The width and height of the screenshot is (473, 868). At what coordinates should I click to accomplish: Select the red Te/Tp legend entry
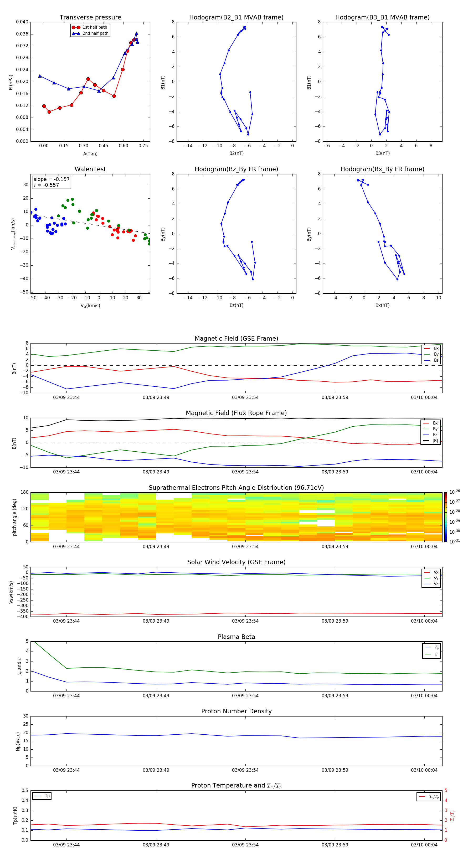tap(429, 796)
